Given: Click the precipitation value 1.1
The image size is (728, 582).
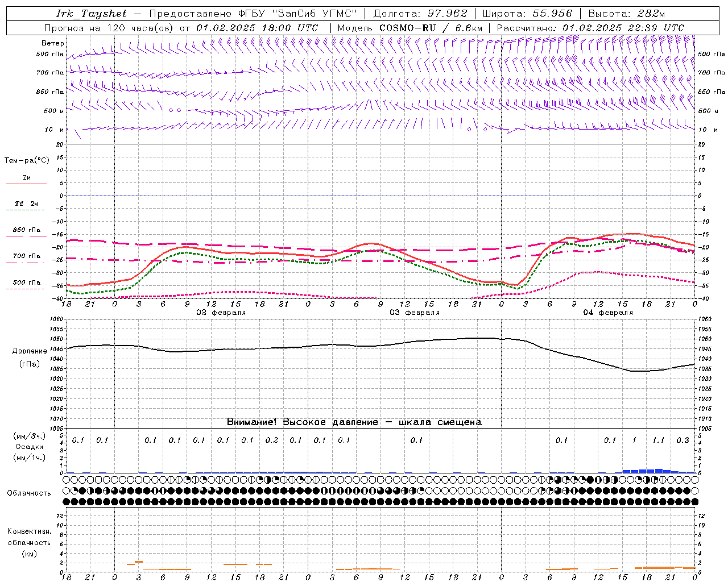Looking at the screenshot, I should (x=658, y=440).
